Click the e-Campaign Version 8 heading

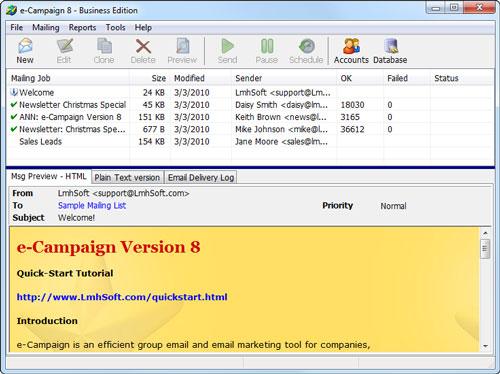108,247
